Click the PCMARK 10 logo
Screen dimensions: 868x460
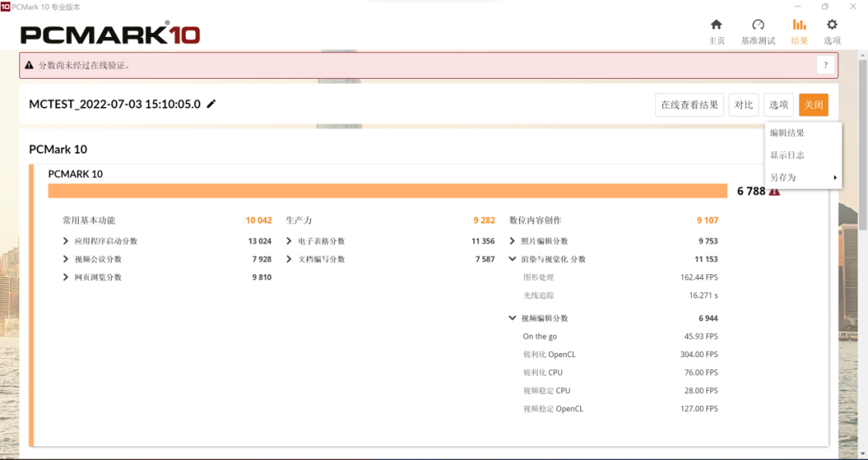pyautogui.click(x=110, y=34)
